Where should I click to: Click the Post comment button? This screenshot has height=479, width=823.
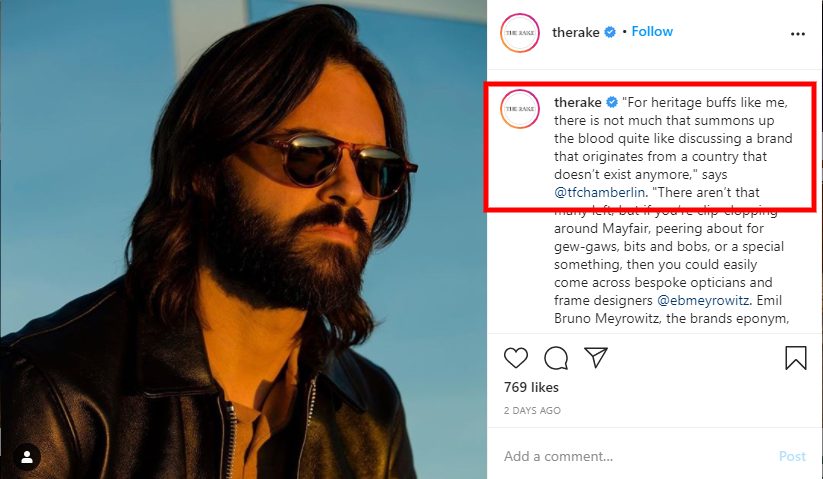pyautogui.click(x=792, y=456)
